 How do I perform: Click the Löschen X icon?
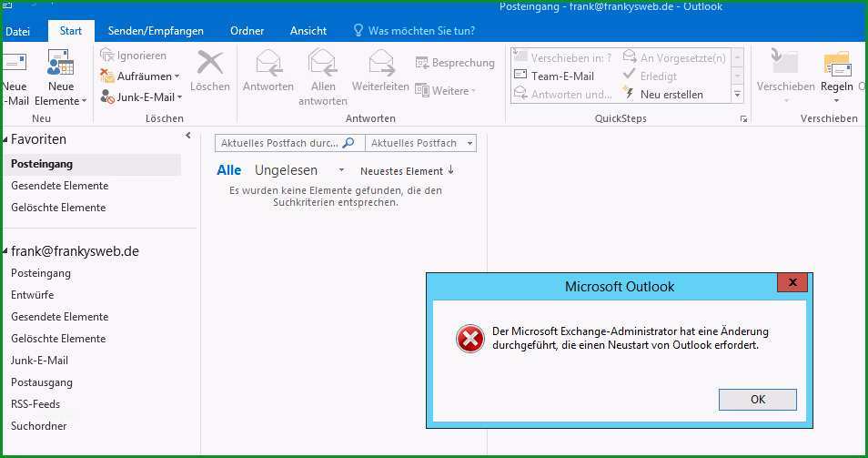pos(210,63)
